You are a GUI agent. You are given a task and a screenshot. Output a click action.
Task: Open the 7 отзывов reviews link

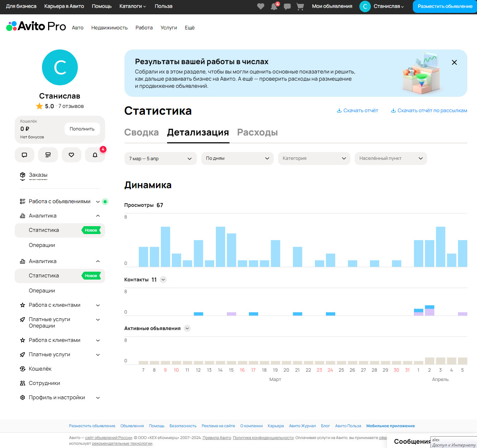[x=71, y=106]
